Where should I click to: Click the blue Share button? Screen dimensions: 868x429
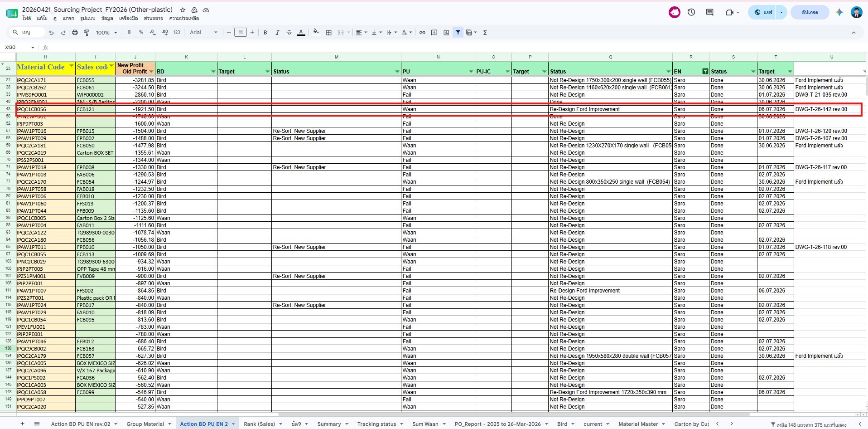[764, 12]
